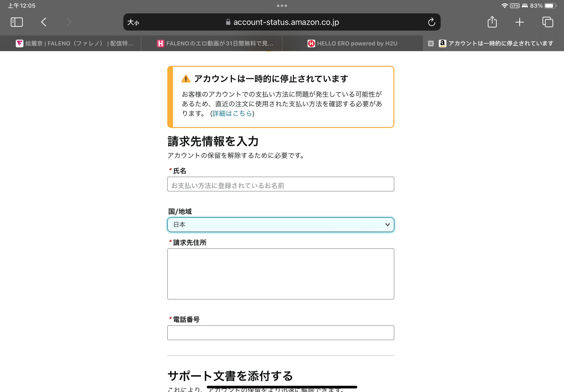Viewport: 564px width, 392px height.
Task: Switch to the HELLO ERO powered by H2U tab
Action: pyautogui.click(x=352, y=44)
